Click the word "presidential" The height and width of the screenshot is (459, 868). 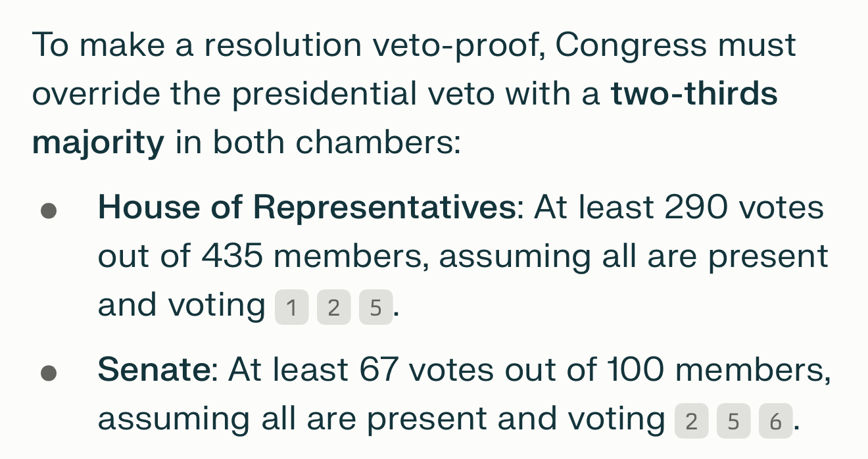coord(324,94)
